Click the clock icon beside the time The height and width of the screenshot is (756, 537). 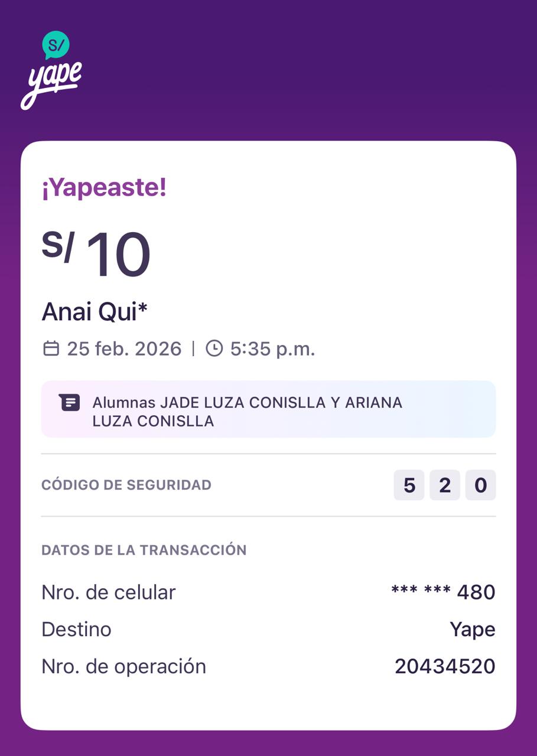point(214,348)
